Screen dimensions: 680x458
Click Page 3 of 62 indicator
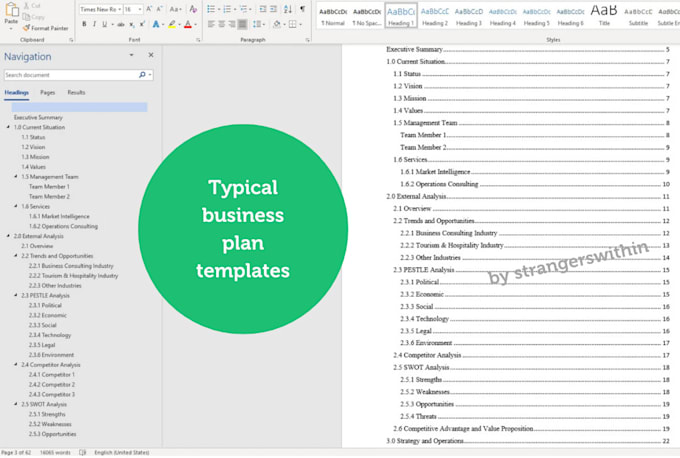tap(16, 452)
